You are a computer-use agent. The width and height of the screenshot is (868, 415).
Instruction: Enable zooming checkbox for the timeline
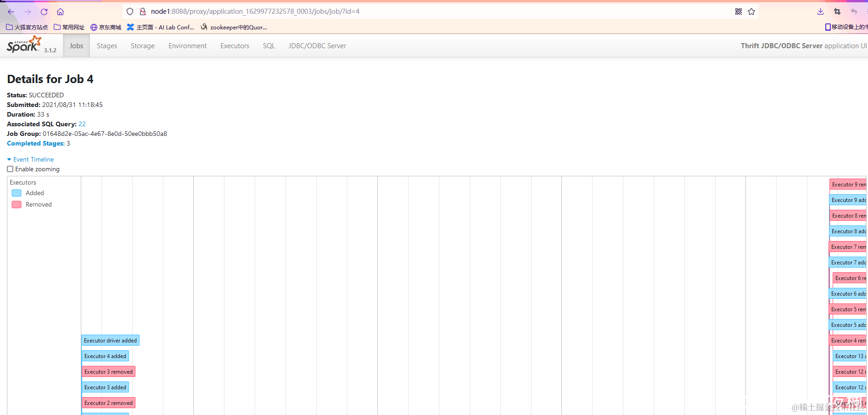point(10,169)
